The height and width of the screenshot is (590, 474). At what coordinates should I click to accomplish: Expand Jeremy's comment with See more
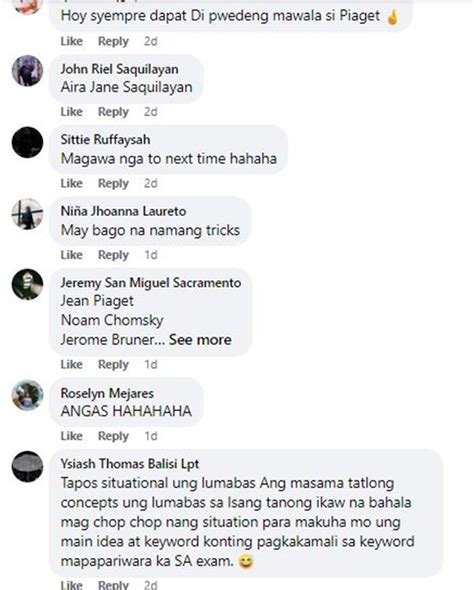[x=200, y=340]
